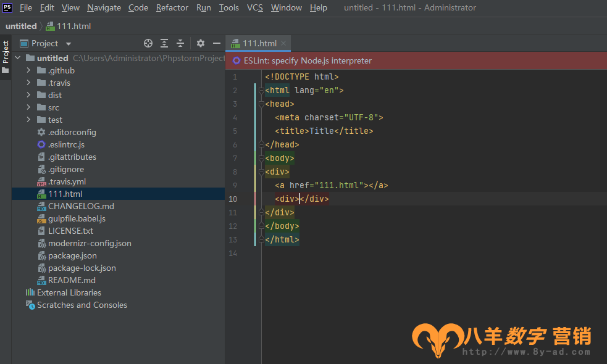Select the .eslintrc.js ESLint icon

[41, 144]
